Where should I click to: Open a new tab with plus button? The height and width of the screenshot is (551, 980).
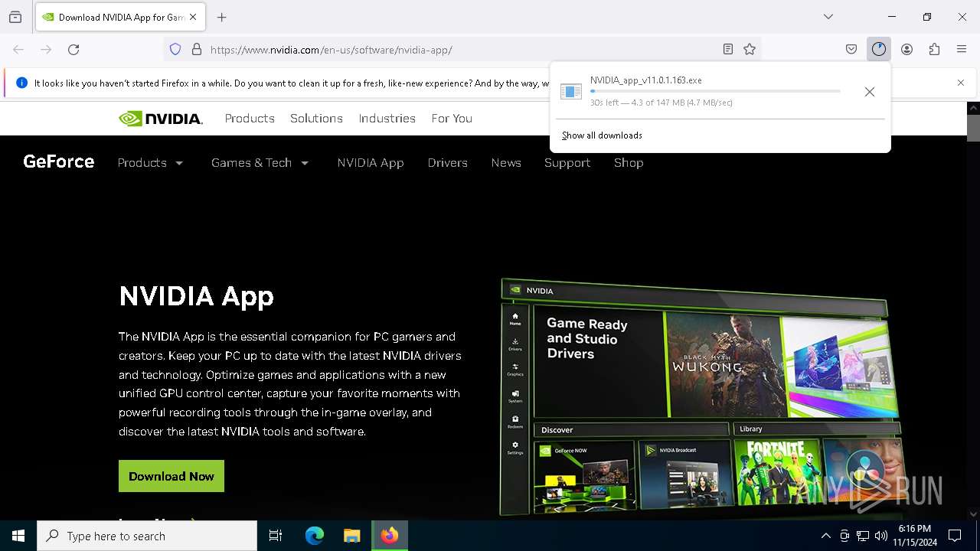(x=222, y=17)
